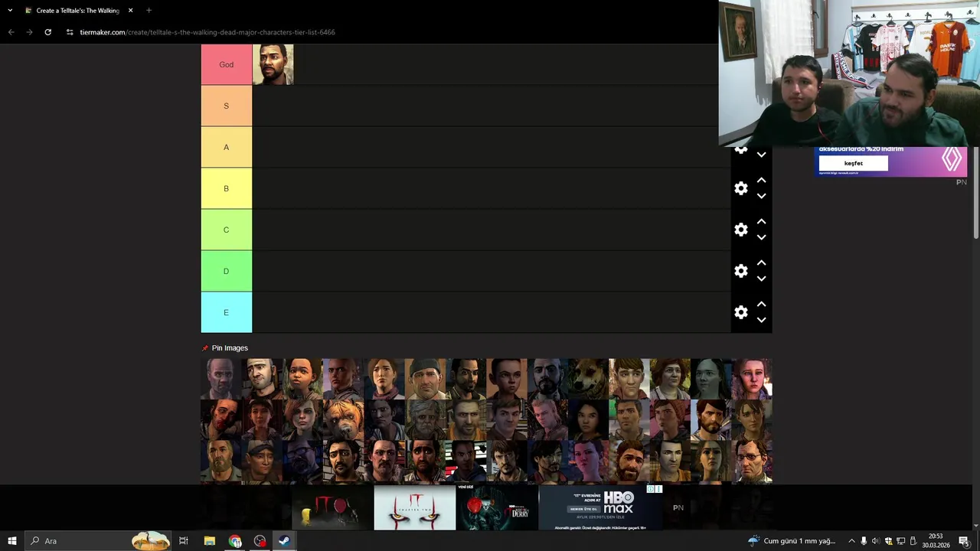Pick the orange bulldog portrait
The image size is (980, 551).
[x=343, y=420]
